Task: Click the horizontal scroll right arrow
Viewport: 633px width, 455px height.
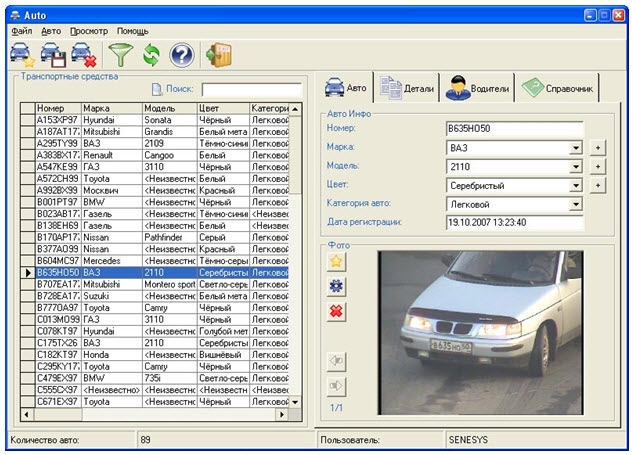Action: tap(282, 414)
